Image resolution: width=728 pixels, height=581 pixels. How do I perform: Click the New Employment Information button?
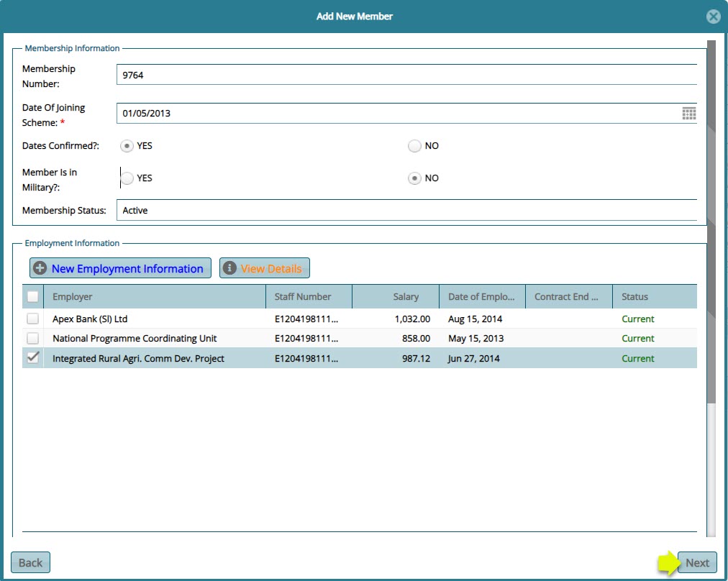coord(120,268)
